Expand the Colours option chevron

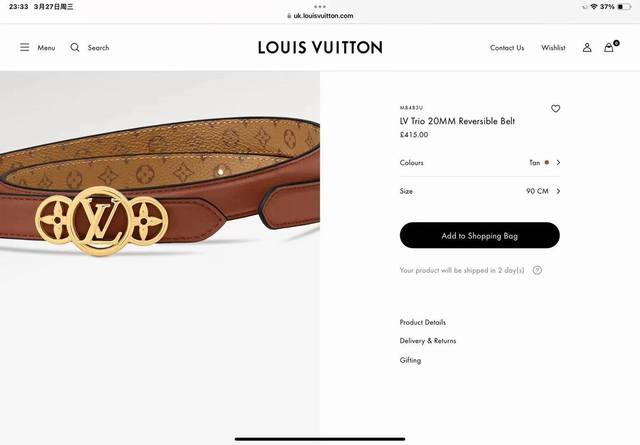click(x=558, y=162)
